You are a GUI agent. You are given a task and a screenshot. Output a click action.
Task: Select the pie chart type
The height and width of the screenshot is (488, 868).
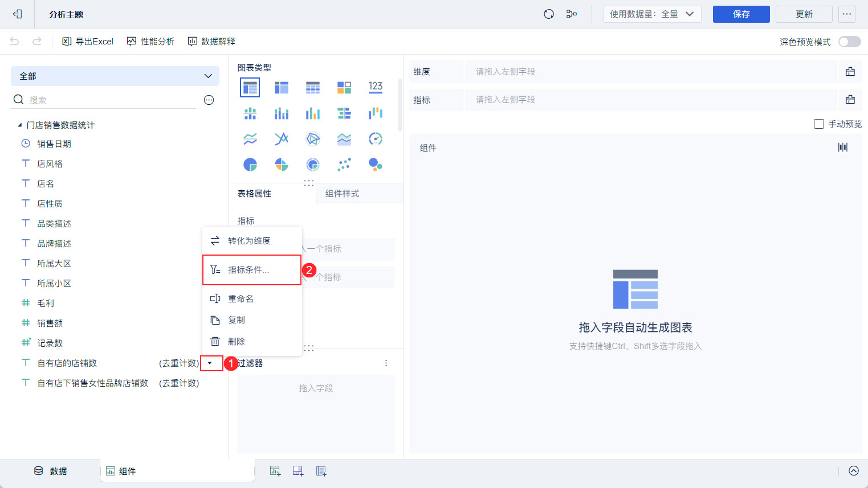(250, 165)
